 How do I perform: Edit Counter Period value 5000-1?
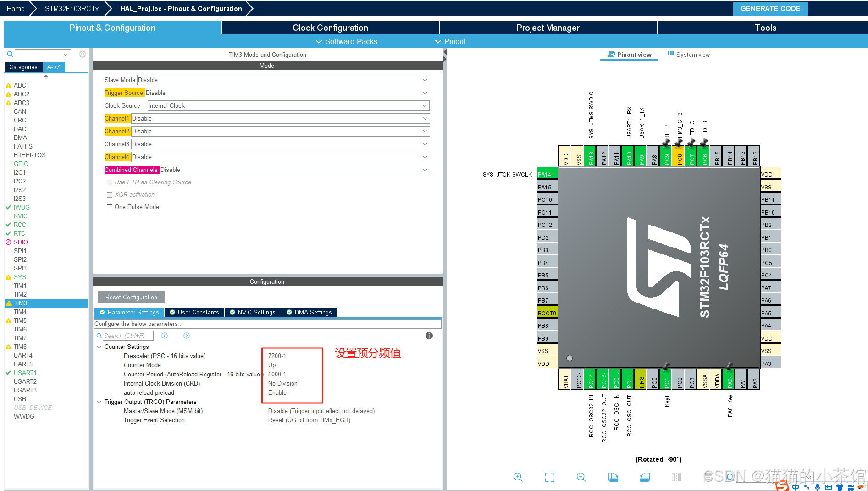(277, 374)
